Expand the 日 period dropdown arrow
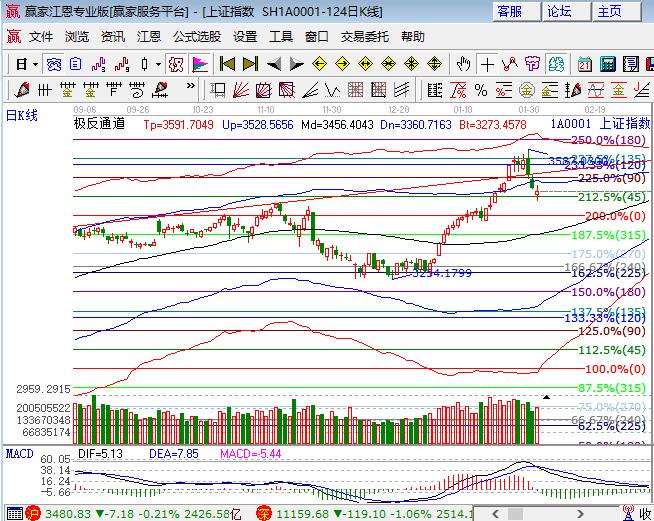 (x=35, y=63)
